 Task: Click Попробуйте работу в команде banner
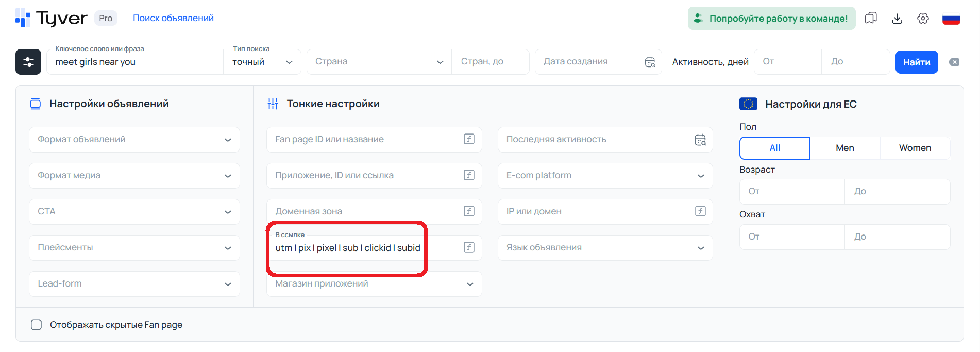pos(771,18)
